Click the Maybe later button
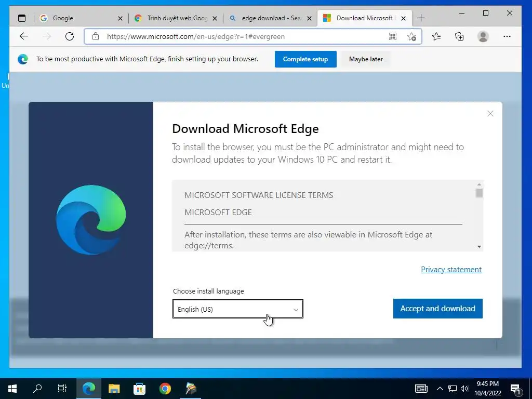 point(366,59)
